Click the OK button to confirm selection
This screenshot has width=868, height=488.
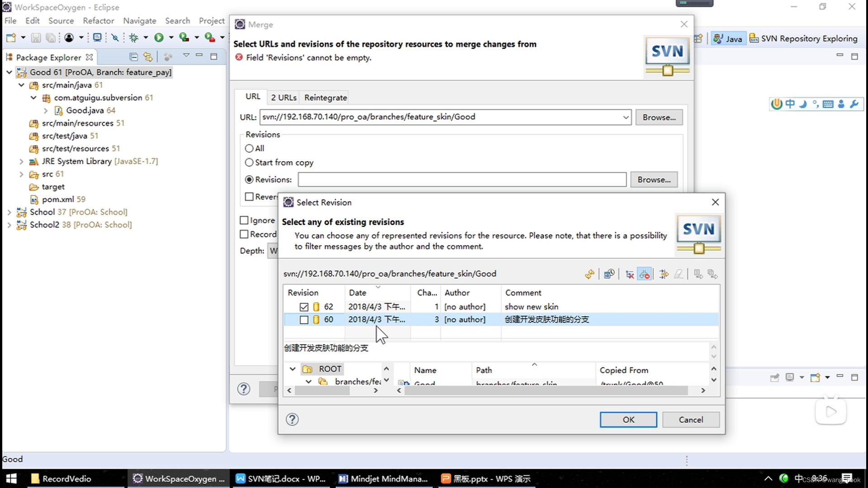628,419
